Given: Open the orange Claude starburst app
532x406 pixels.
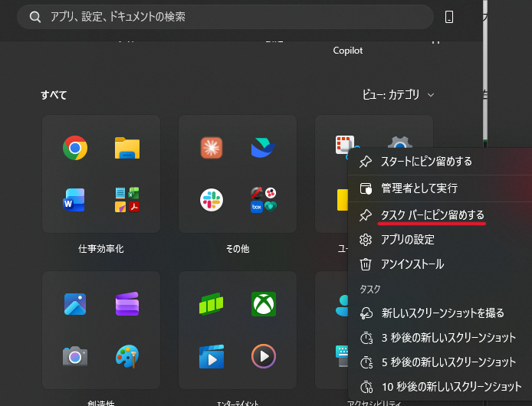Looking at the screenshot, I should [212, 148].
